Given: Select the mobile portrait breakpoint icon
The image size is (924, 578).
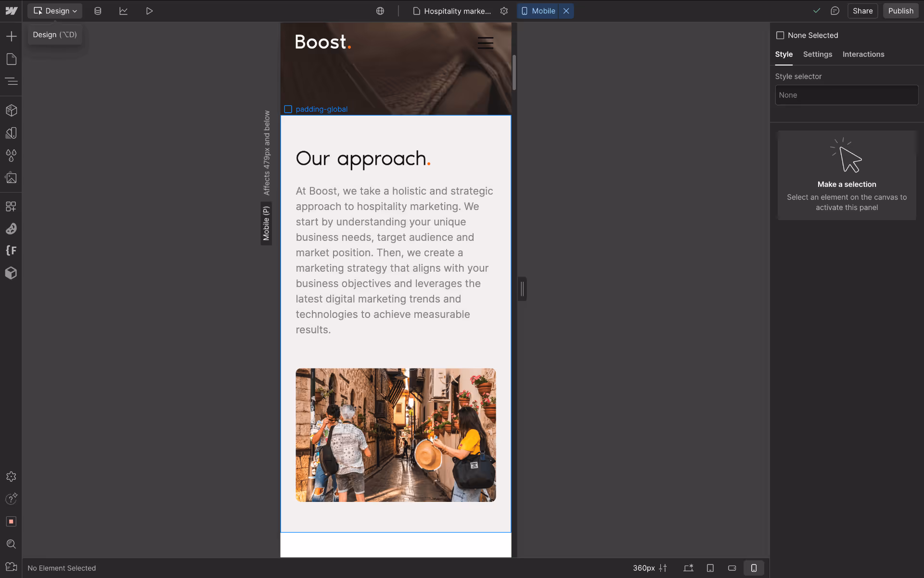Looking at the screenshot, I should (754, 568).
